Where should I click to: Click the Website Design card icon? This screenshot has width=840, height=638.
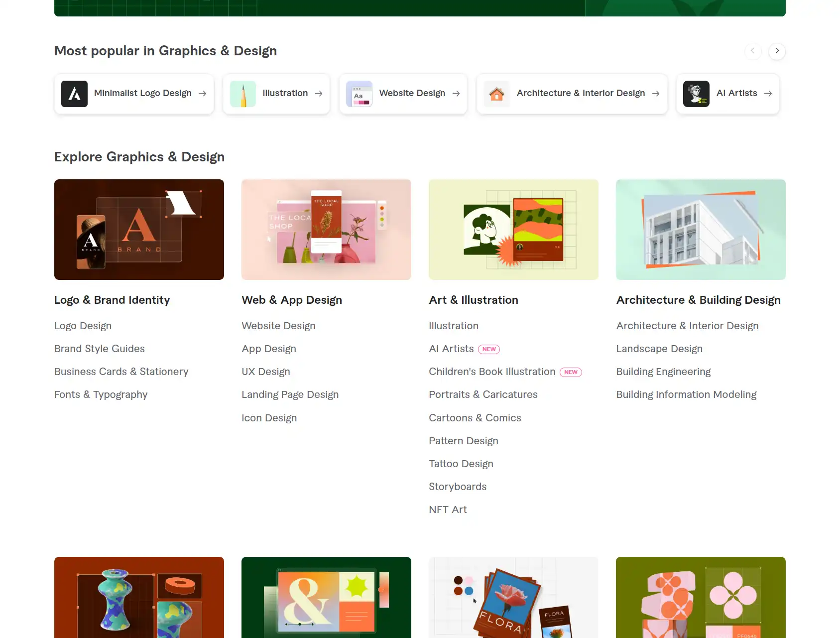(359, 94)
